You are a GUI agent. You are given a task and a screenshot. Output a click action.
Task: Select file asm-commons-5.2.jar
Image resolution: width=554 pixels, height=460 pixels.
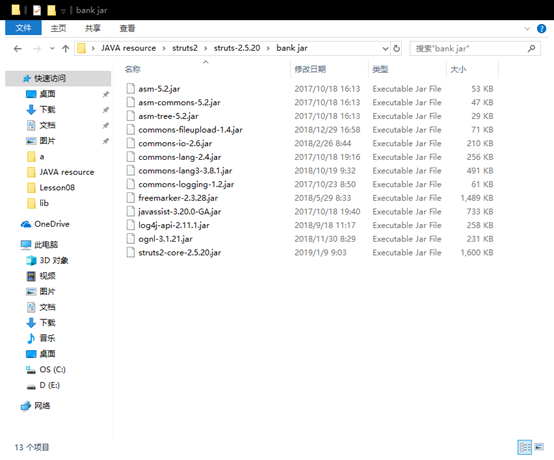pyautogui.click(x=179, y=102)
